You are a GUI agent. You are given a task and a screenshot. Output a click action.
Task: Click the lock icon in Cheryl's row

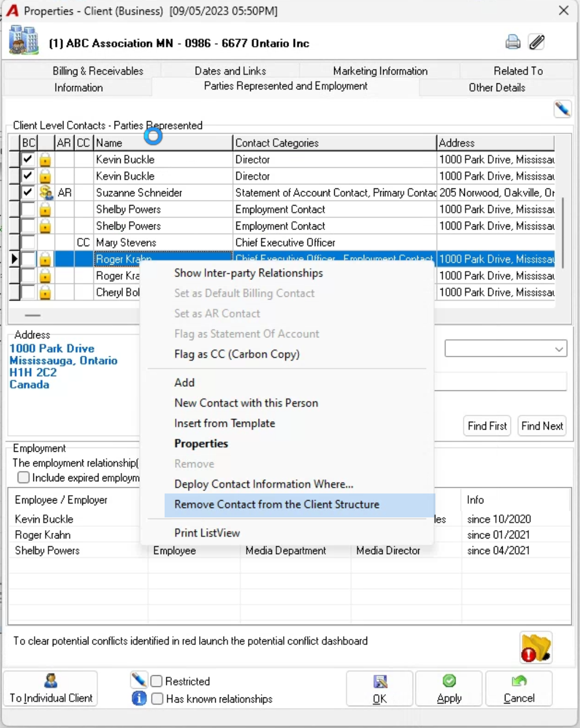click(46, 292)
